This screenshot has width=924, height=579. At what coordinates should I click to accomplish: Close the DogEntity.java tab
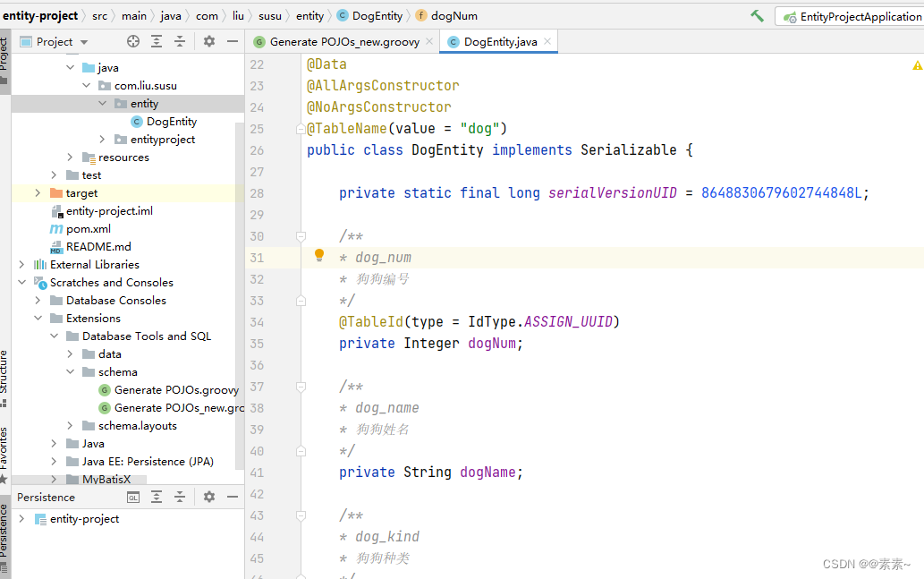pyautogui.click(x=547, y=41)
